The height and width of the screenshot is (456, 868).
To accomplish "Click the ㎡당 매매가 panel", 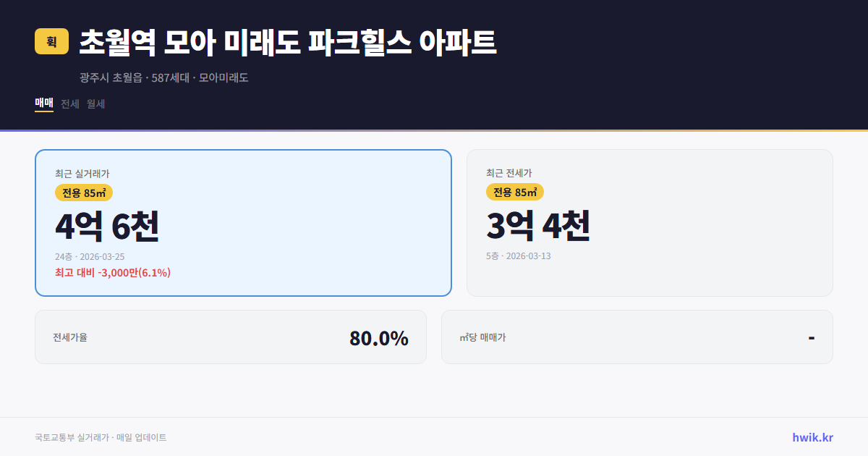I will coord(637,337).
